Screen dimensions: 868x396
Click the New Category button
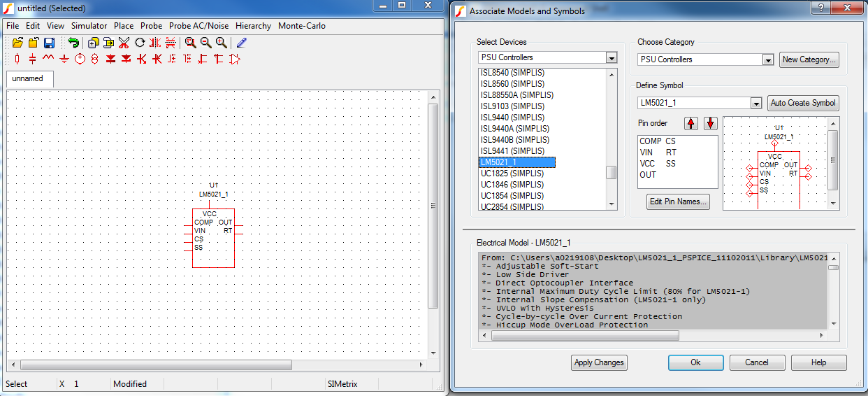click(809, 59)
